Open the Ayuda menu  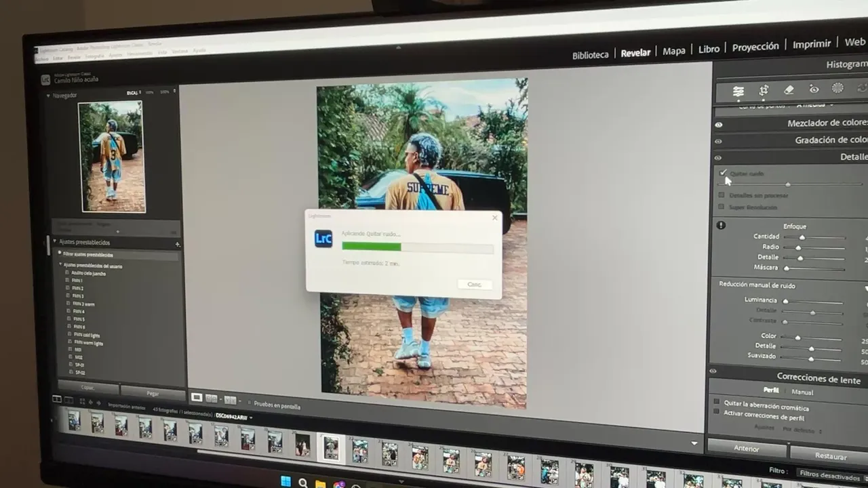[x=199, y=51]
